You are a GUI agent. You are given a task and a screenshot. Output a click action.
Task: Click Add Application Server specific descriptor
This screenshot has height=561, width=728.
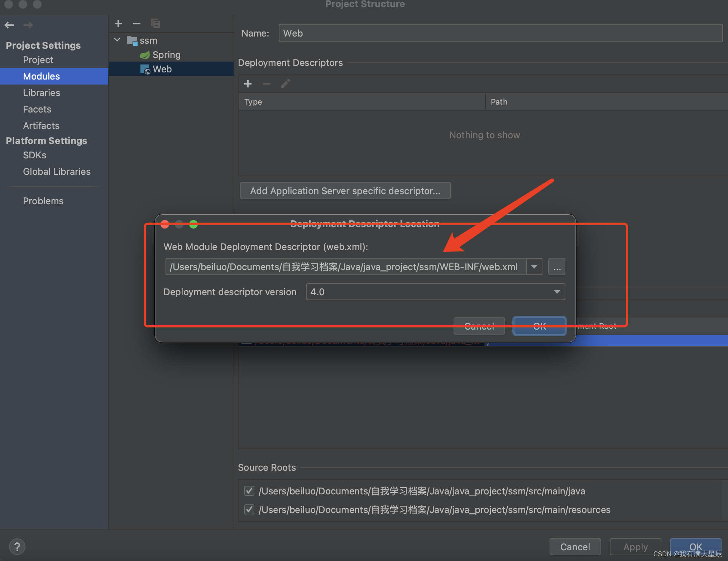tap(345, 191)
